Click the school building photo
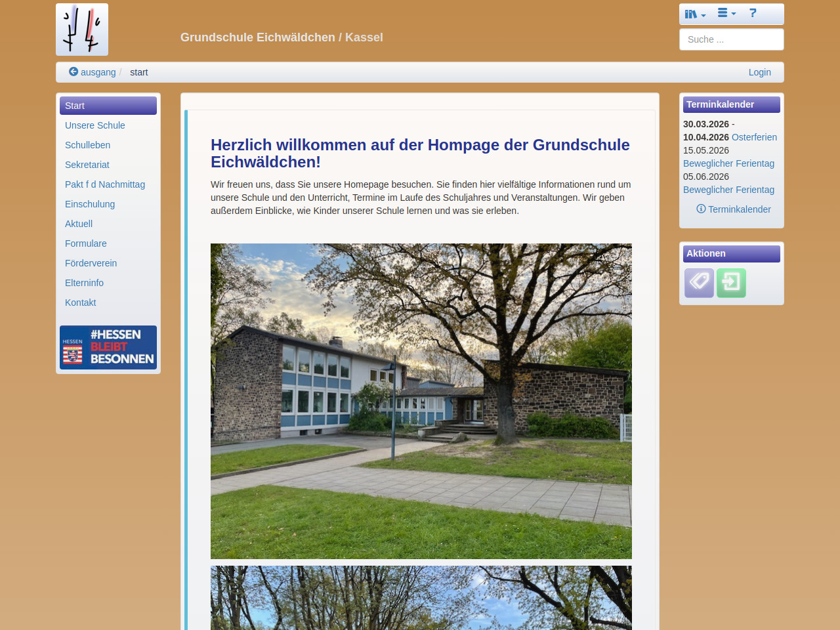Screen dimensions: 840x630 421,401
